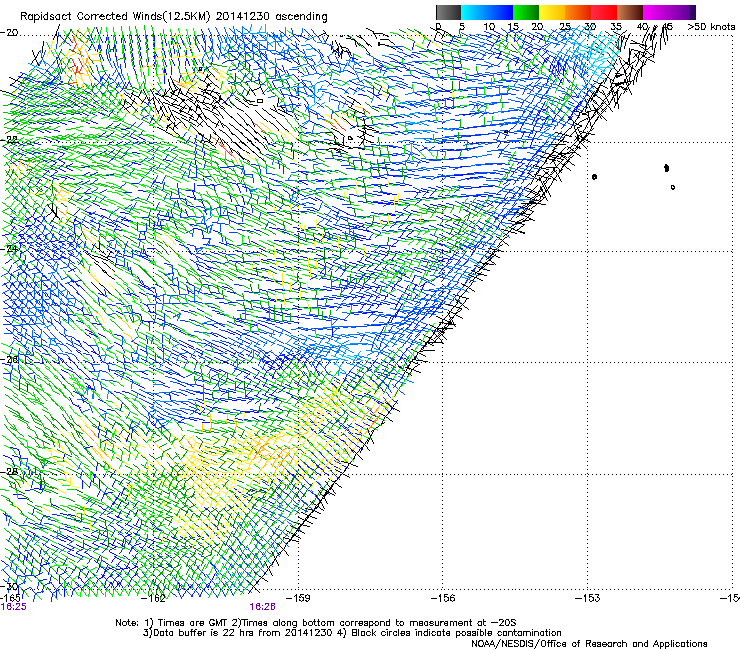Click the legend label "10"
Image resolution: width=740 pixels, height=650 pixels.
[489, 27]
